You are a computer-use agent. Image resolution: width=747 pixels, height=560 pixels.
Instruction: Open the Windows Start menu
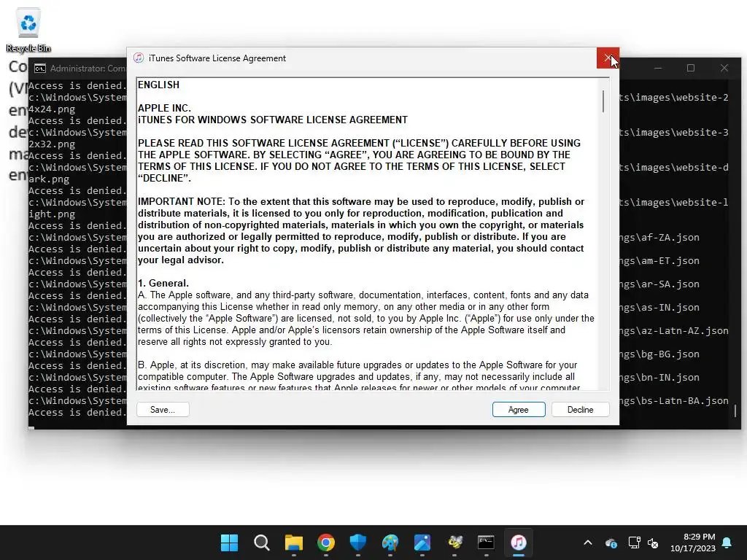(x=229, y=542)
